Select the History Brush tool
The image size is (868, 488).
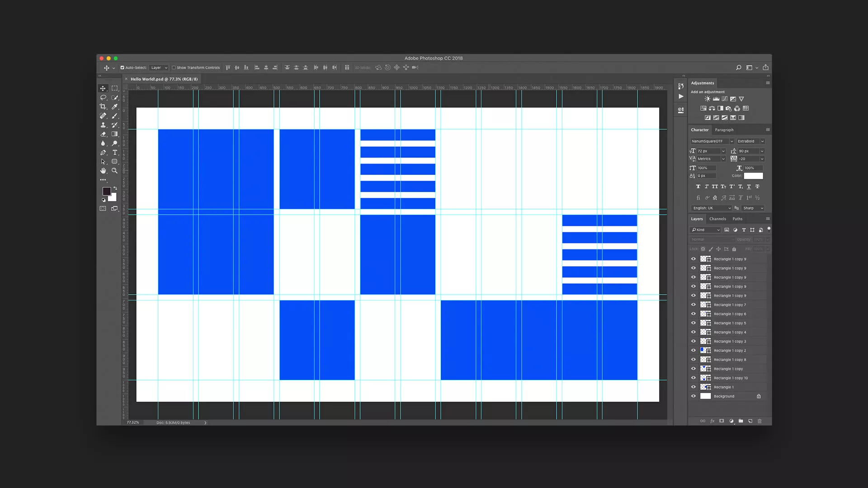point(115,125)
